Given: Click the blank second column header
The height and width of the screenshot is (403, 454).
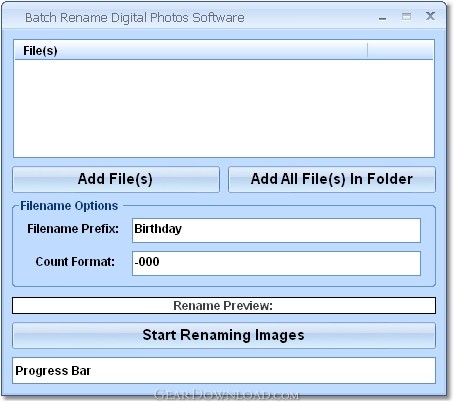Looking at the screenshot, I should (x=400, y=51).
